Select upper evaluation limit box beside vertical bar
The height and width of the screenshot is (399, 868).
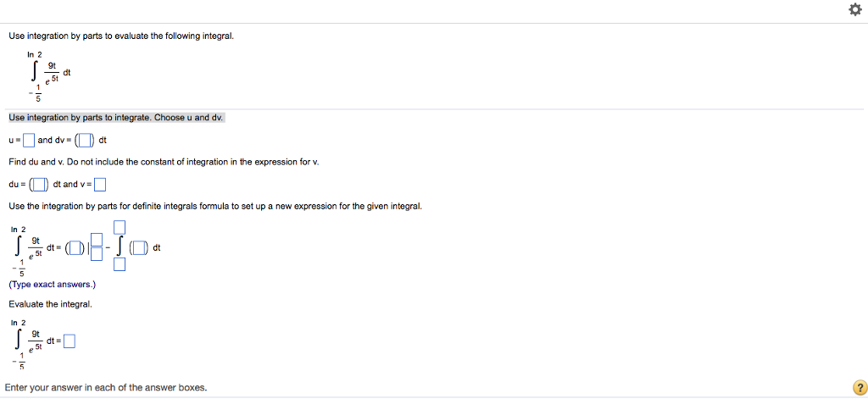[97, 241]
